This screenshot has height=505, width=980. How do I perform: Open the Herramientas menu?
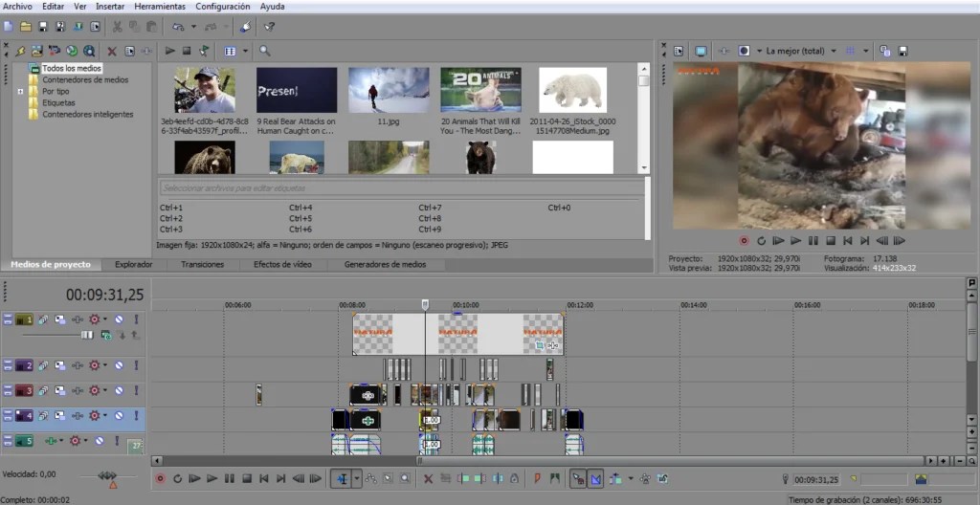160,7
